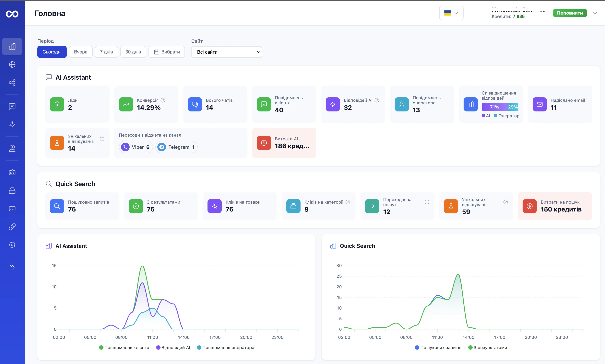Image resolution: width=605 pixels, height=364 pixels.
Task: Click help icon beside Переходів на пошук
Action: pos(427,202)
